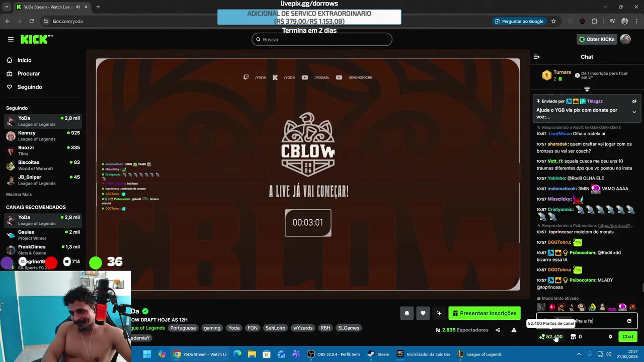Select Kennzy channel in Seguindo list
This screenshot has height=362, width=644.
tap(43, 136)
